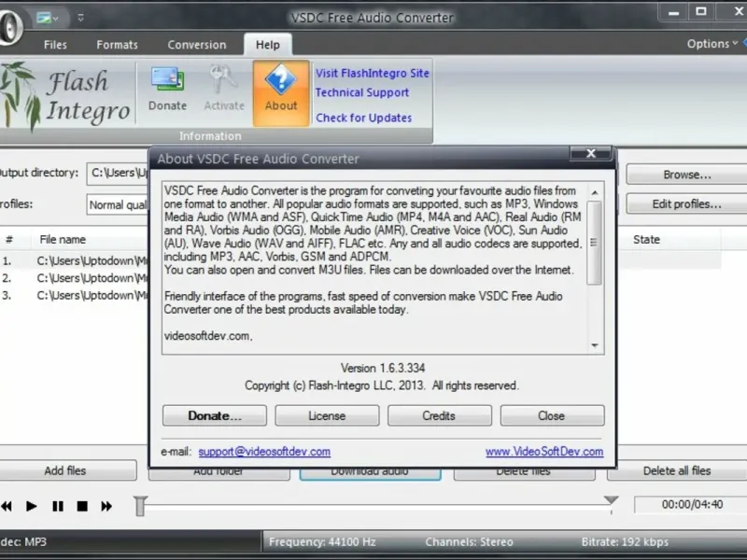Open the Formats ribbon tab
The width and height of the screenshot is (747, 560).
[118, 45]
